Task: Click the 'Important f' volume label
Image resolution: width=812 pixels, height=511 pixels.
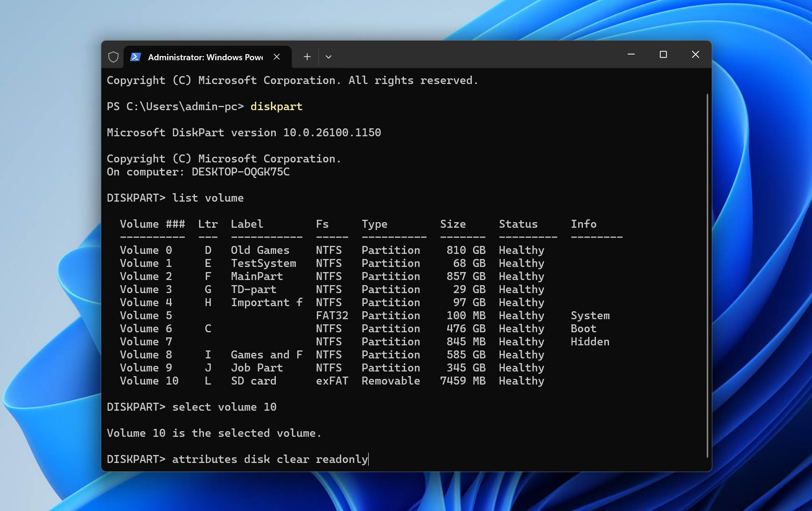Action: (x=266, y=302)
